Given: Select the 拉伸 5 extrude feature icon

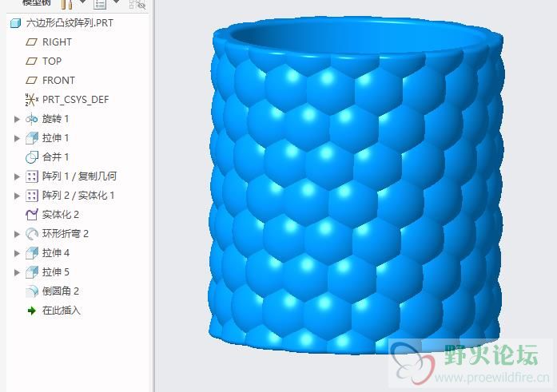Looking at the screenshot, I should click(32, 272).
